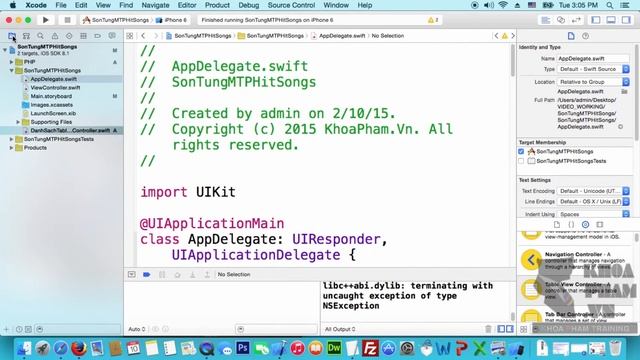Open the Indent Using dropdown
640x360 pixels.
(x=593, y=214)
